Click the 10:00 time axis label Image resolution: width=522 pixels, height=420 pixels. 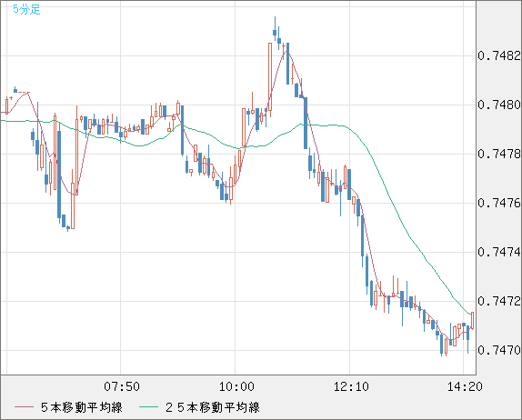[236, 386]
